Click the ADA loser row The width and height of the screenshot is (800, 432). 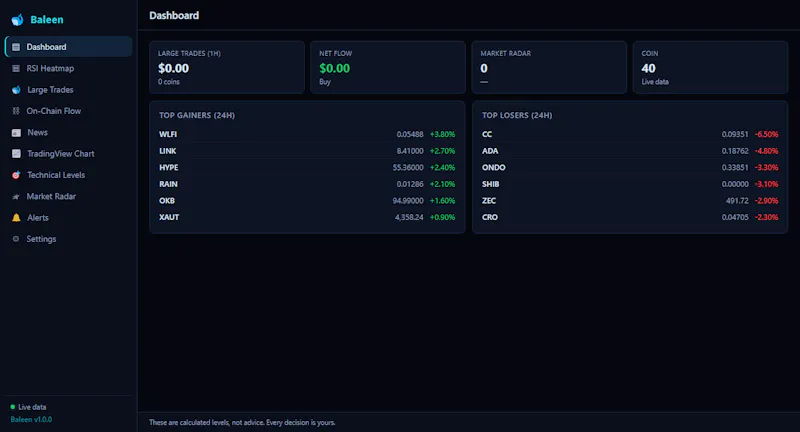pyautogui.click(x=630, y=151)
